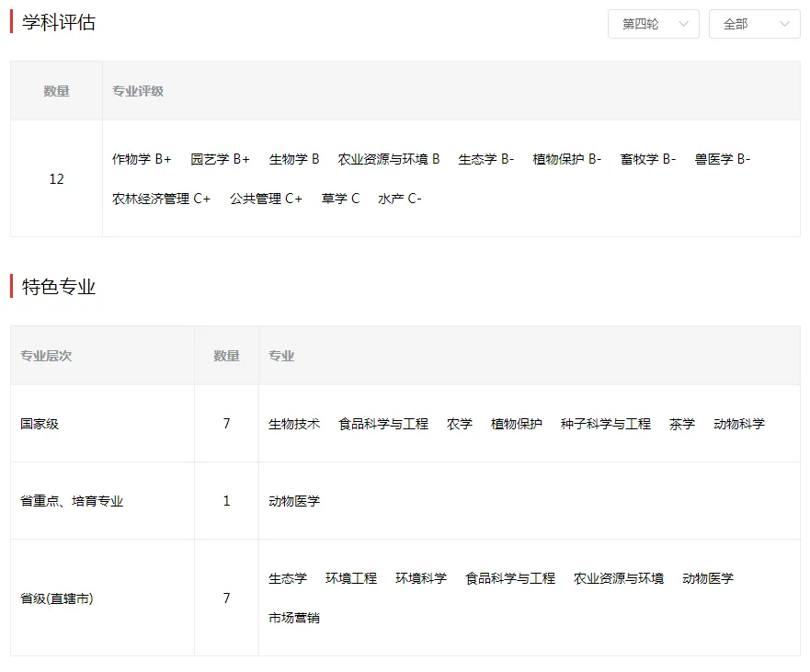The height and width of the screenshot is (672, 810).
Task: Click 园艺学 B+ rating entry
Action: [x=220, y=159]
